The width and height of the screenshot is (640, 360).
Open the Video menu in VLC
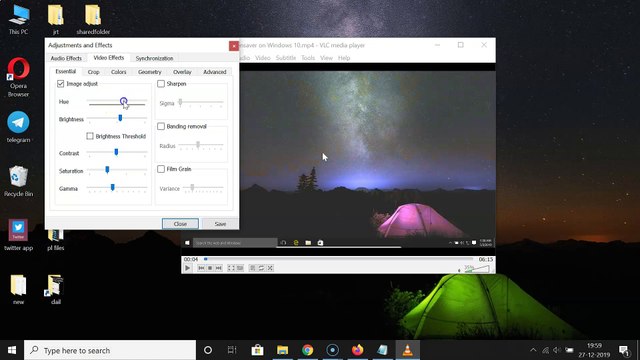click(263, 58)
